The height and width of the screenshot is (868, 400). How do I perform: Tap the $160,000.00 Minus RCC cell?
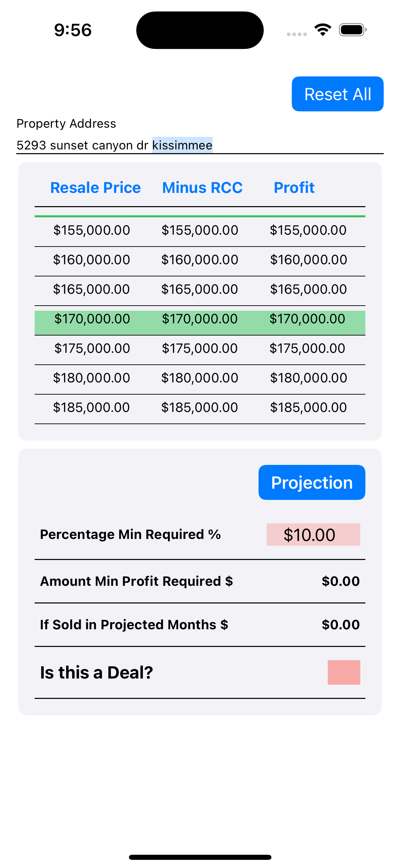click(199, 260)
